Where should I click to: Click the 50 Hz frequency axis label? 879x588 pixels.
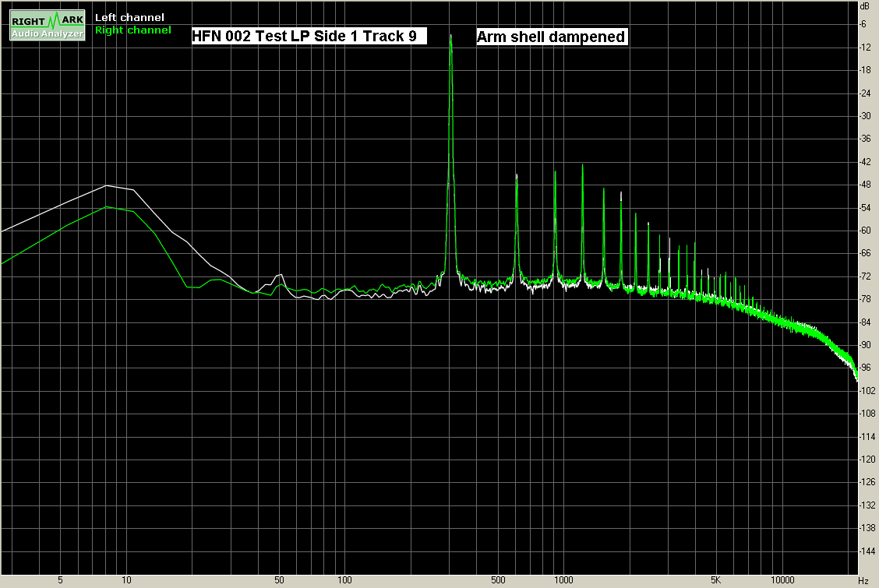tap(279, 580)
